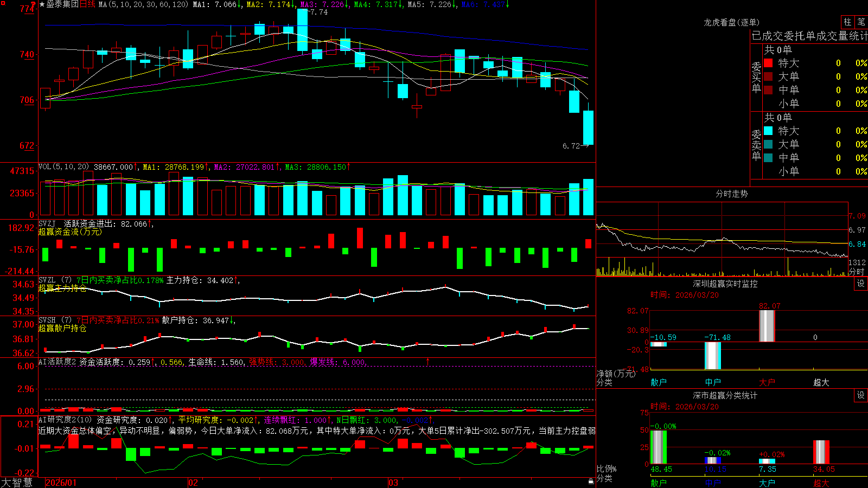868x488 pixels.
Task: Click the 散户持仓: 36.947 value
Action: (x=196, y=320)
